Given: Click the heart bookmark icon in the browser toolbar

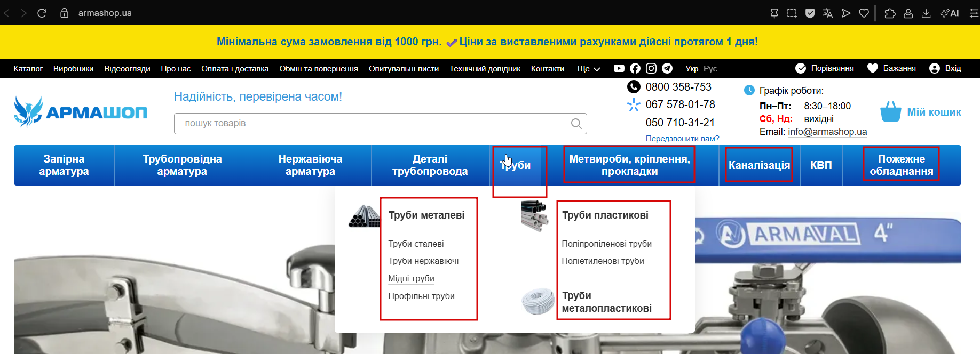Looking at the screenshot, I should (864, 13).
